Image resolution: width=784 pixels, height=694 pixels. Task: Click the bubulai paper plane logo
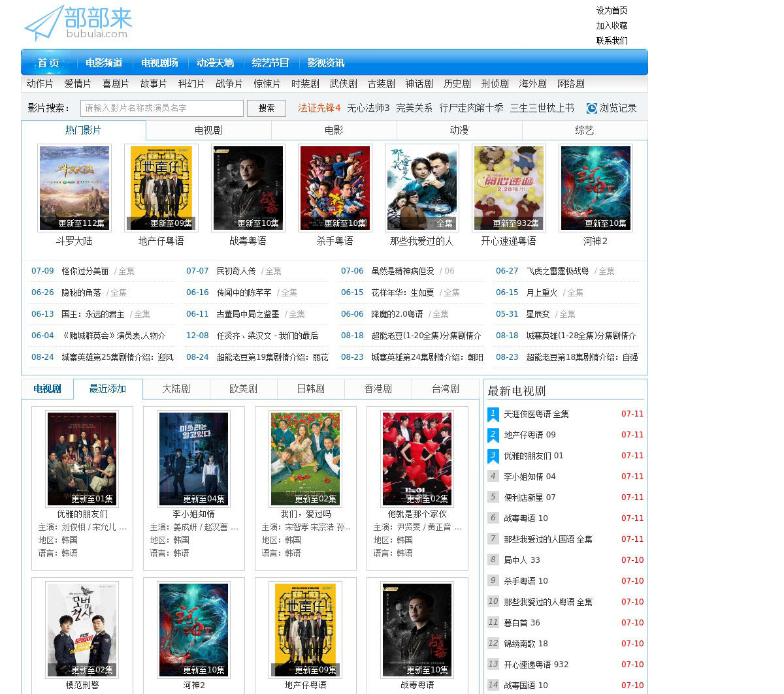[x=76, y=24]
